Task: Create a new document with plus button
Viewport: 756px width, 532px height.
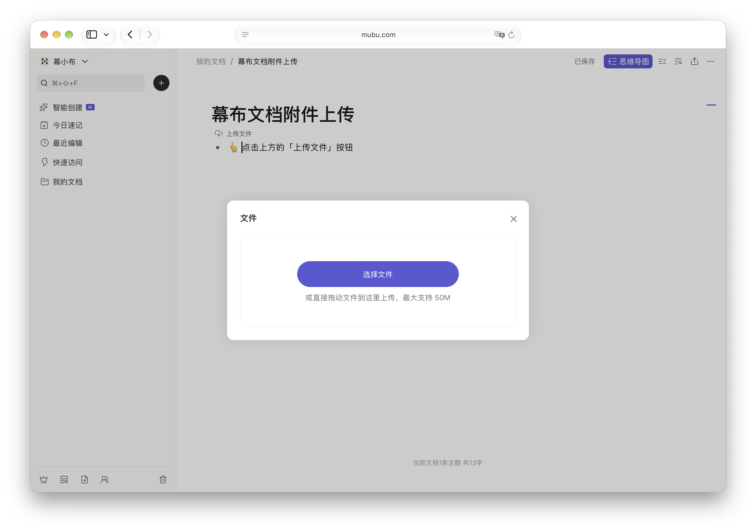Action: click(161, 83)
